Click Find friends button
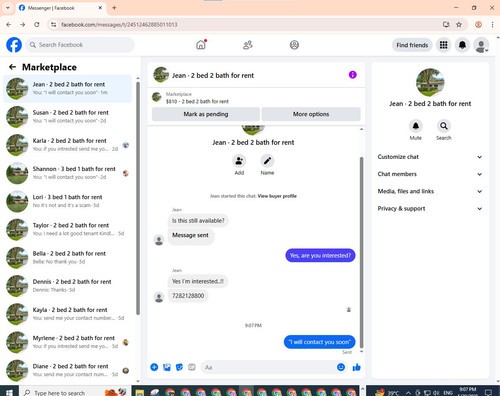500x396 pixels. click(412, 45)
